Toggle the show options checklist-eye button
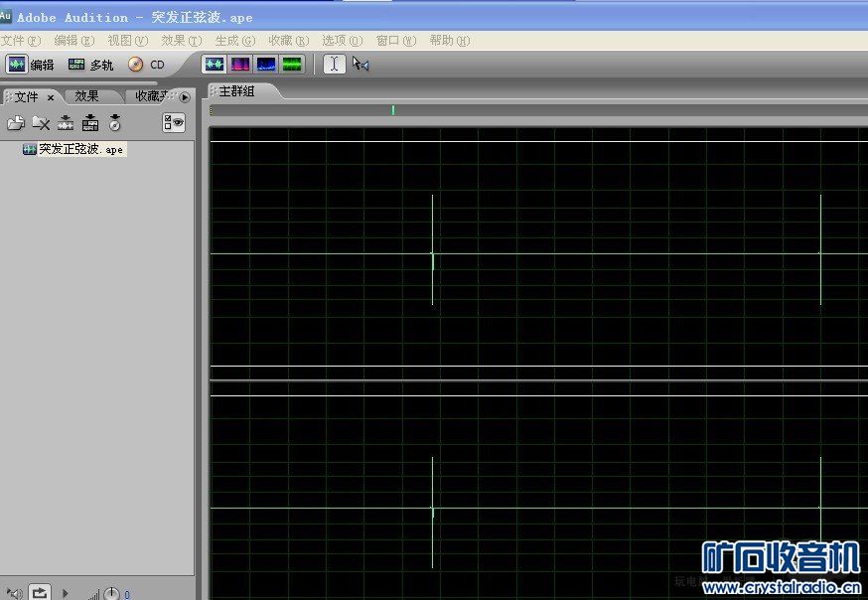 pos(175,123)
